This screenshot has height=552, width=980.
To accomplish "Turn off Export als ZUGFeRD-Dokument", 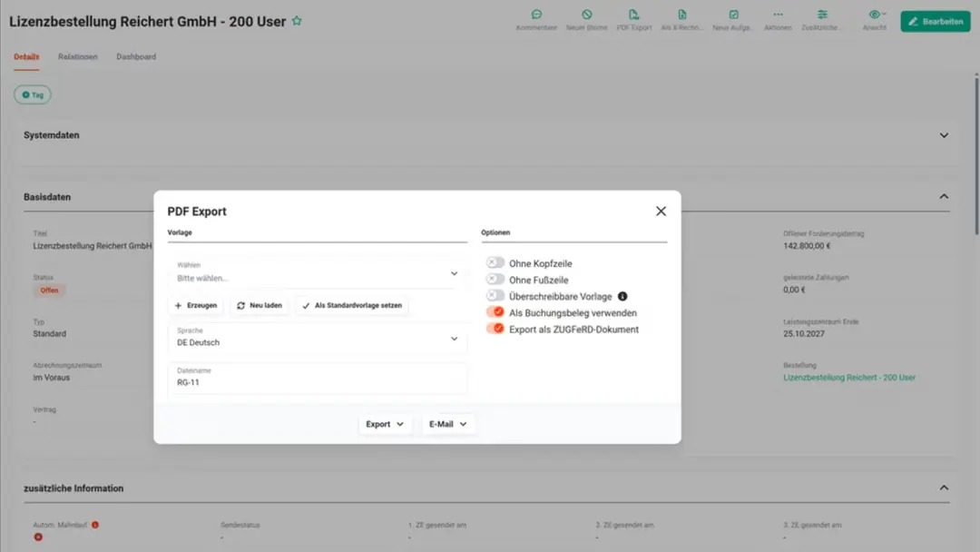I will pos(495,329).
